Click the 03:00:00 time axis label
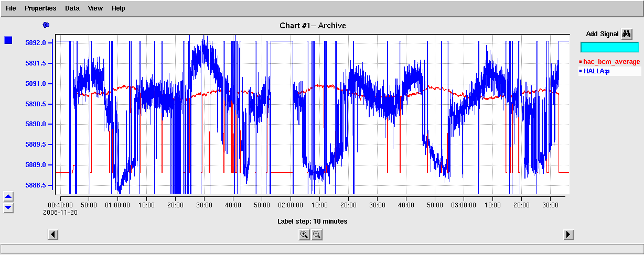644x255 pixels. pyautogui.click(x=464, y=205)
